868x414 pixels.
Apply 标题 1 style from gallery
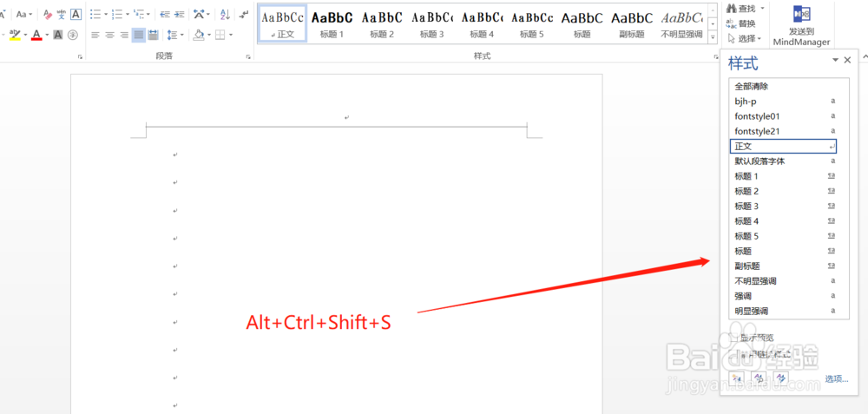click(332, 23)
